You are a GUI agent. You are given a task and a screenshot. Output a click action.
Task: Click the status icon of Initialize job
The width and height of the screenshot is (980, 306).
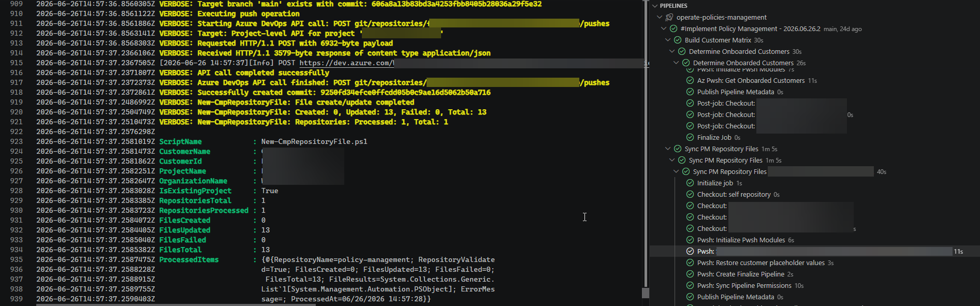pyautogui.click(x=690, y=183)
